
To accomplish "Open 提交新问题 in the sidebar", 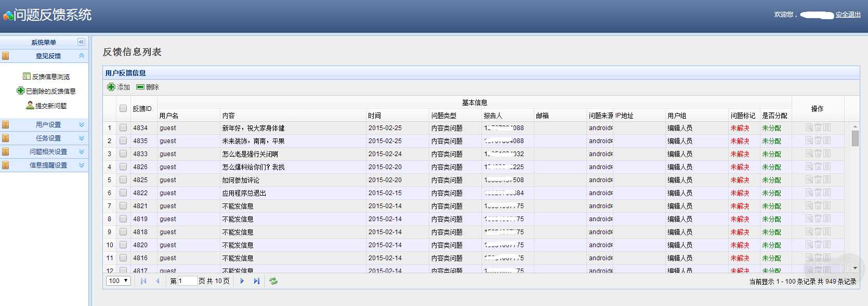I will (x=50, y=106).
